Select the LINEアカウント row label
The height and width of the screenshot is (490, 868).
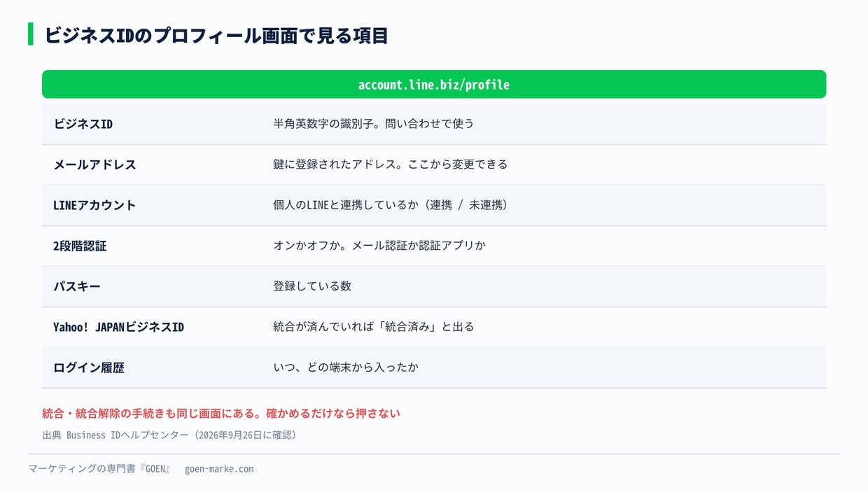coord(94,205)
